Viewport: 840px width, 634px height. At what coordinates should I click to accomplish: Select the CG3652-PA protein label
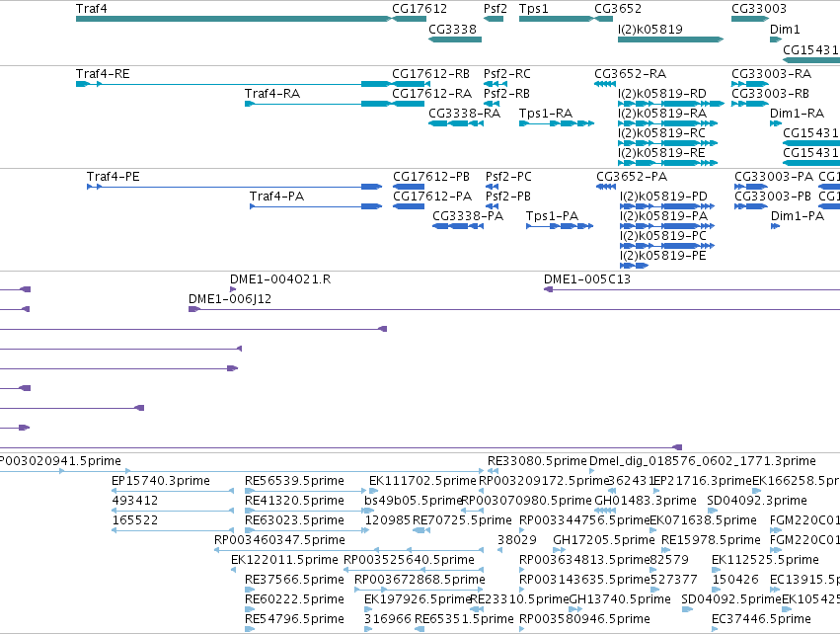[632, 177]
